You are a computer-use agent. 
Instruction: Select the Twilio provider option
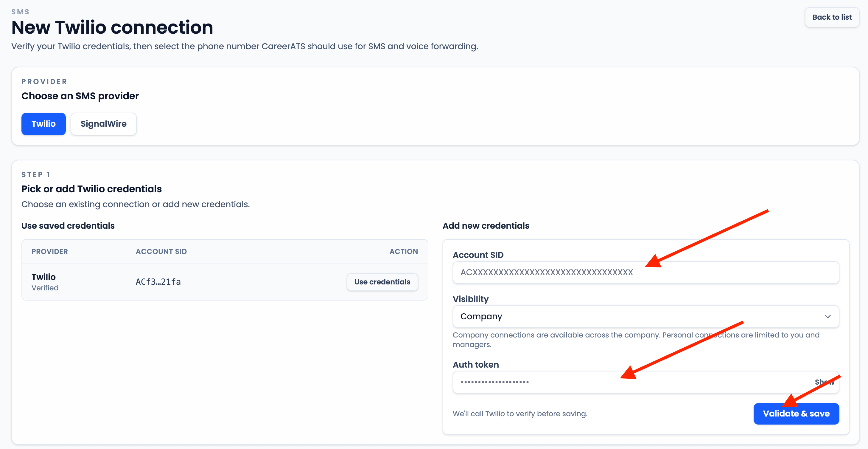(43, 124)
